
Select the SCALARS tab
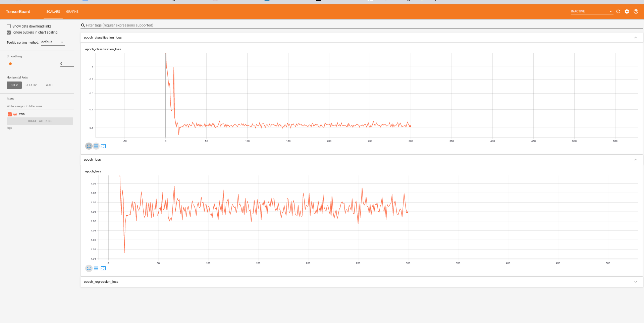pyautogui.click(x=53, y=11)
